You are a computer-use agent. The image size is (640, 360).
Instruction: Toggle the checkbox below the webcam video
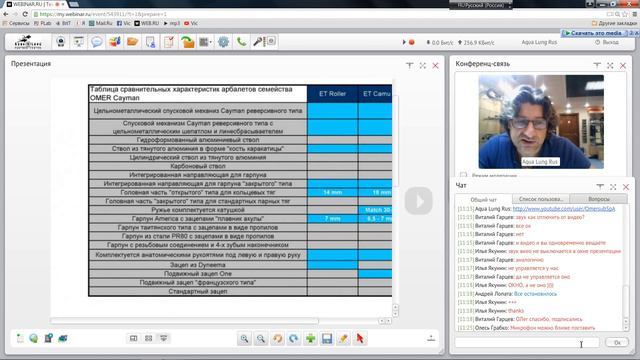click(463, 175)
